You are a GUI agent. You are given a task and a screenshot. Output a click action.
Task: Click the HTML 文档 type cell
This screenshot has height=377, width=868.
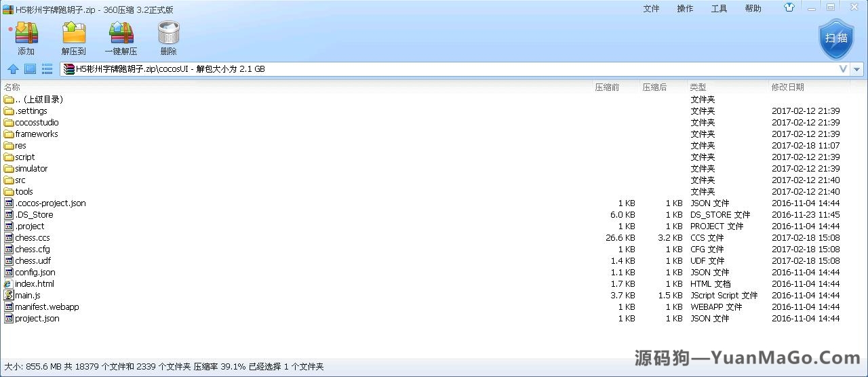[x=711, y=283]
